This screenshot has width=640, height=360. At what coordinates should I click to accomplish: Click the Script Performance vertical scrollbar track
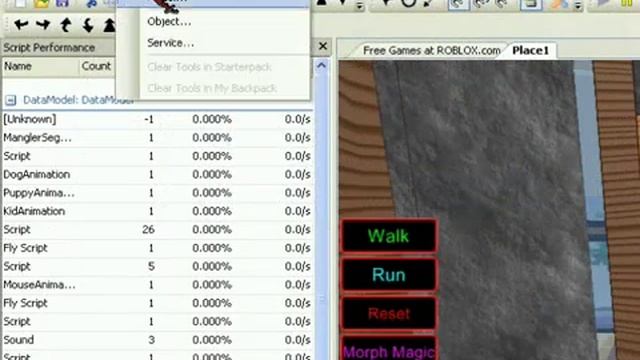321,212
